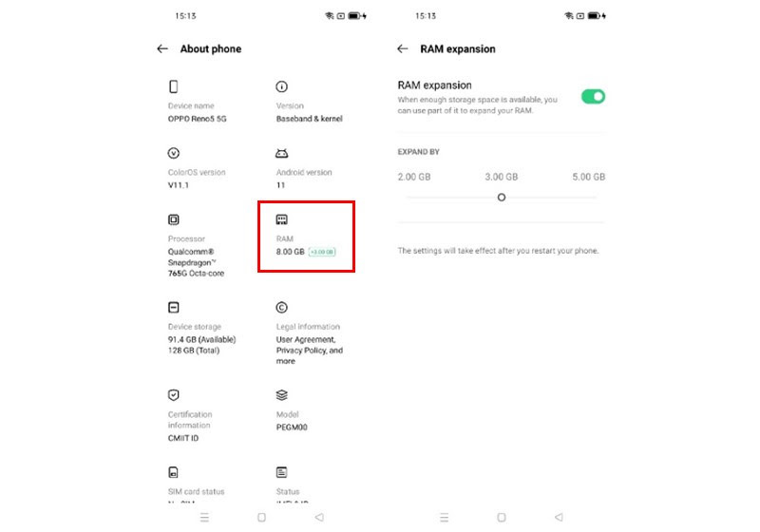The image size is (760, 532).
Task: Open the Legal information copyright icon
Action: point(281,308)
